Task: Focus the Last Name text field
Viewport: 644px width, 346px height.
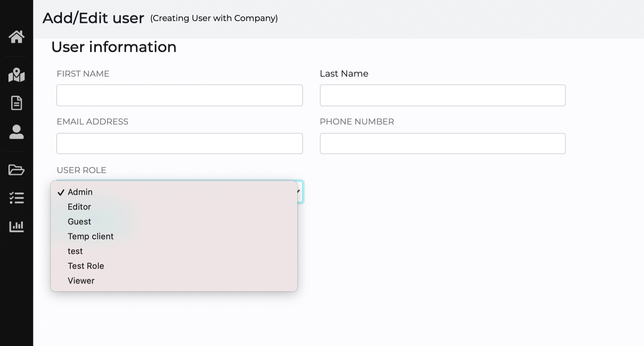Action: pos(442,95)
